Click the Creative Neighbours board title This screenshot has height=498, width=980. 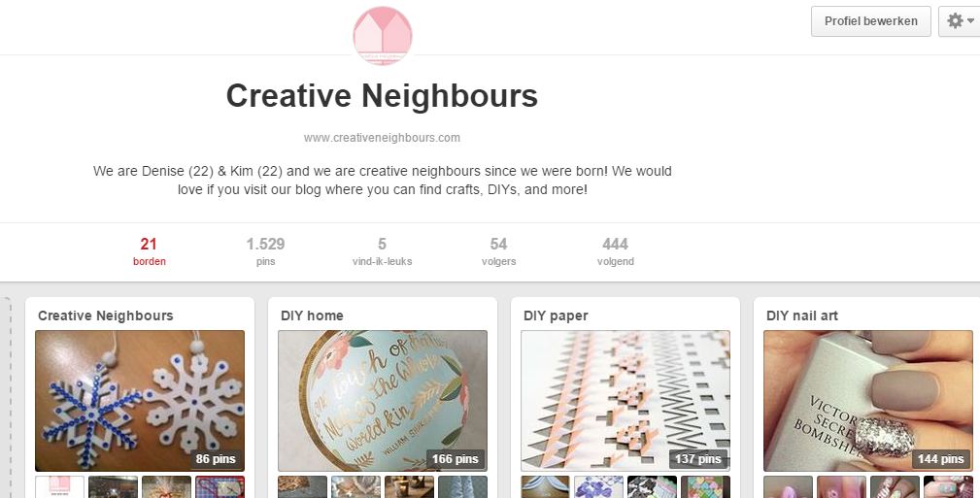[106, 315]
